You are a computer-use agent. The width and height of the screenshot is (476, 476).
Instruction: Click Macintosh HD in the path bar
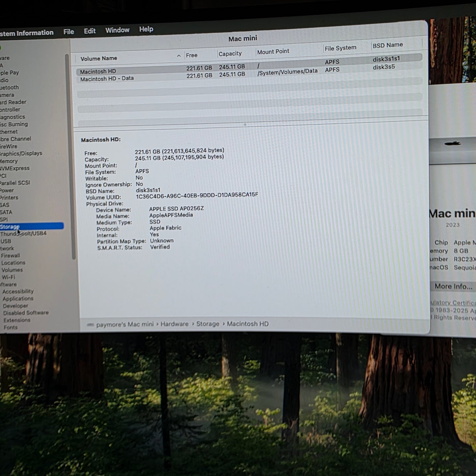tap(248, 324)
